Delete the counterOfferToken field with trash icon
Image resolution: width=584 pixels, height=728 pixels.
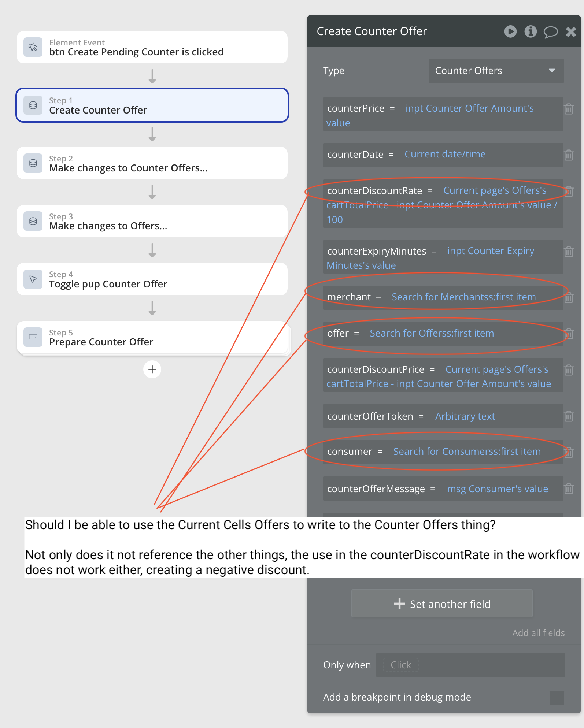click(569, 416)
